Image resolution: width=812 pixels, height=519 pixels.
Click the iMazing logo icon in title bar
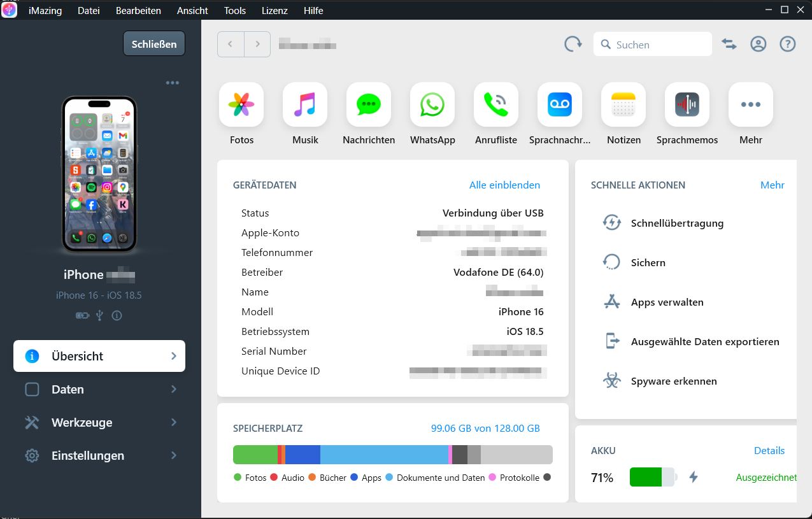click(10, 10)
